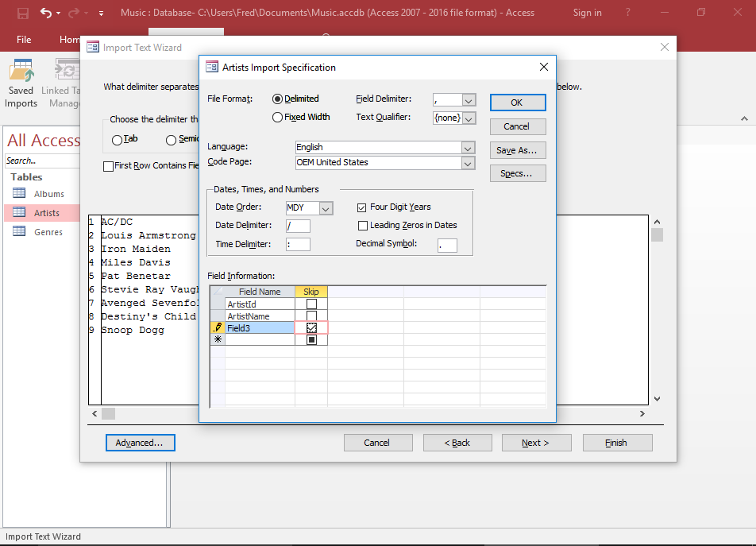The image size is (756, 546).
Task: Check Skip for the ArtistName field
Action: 311,316
